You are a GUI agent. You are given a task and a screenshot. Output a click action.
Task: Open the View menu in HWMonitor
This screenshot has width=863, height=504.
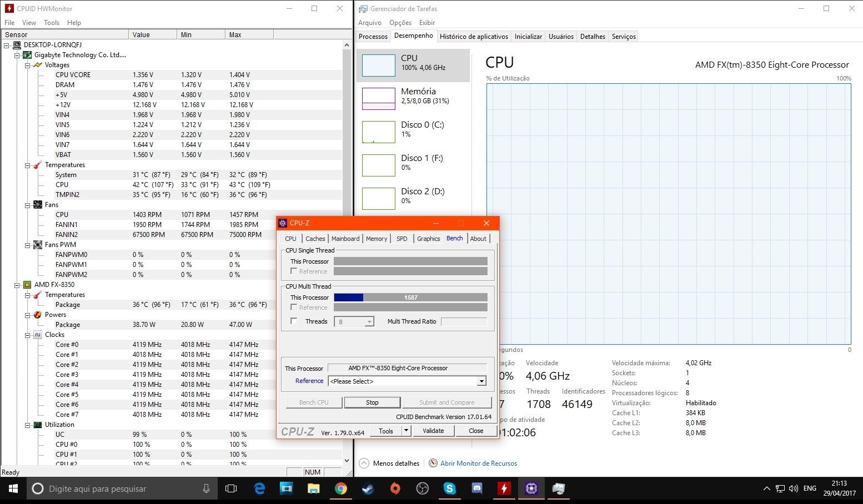(x=29, y=23)
